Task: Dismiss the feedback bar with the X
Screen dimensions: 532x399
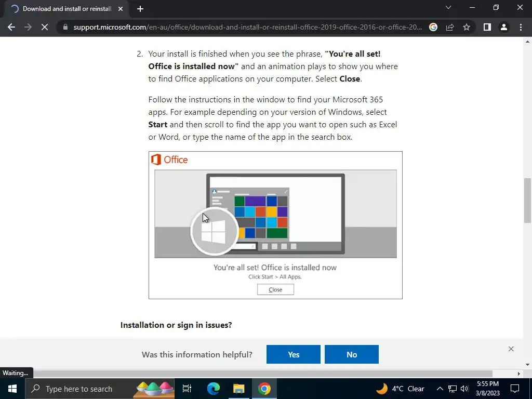Action: (511, 349)
